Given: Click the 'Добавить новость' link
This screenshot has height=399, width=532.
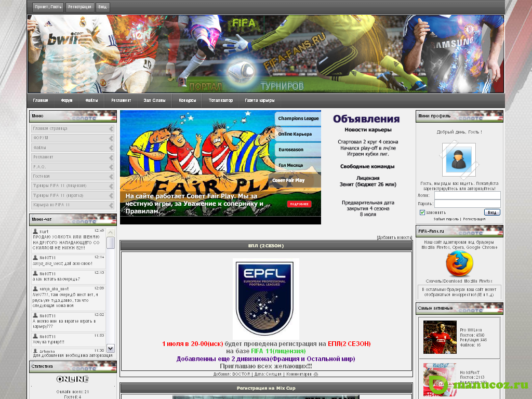Looking at the screenshot, I should click(394, 237).
